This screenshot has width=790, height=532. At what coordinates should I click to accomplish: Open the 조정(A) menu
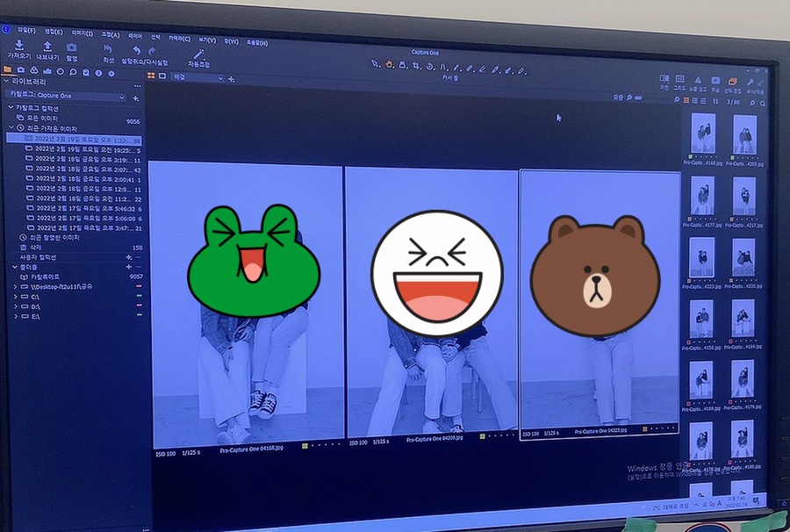click(111, 35)
